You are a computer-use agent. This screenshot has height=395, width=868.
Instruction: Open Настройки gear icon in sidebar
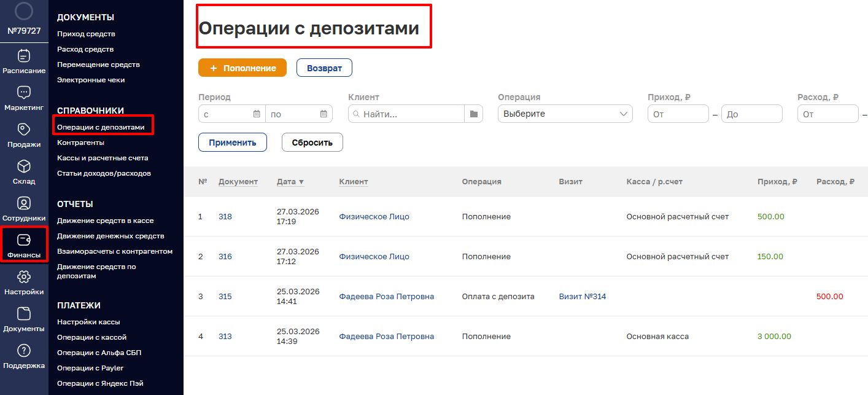23,277
